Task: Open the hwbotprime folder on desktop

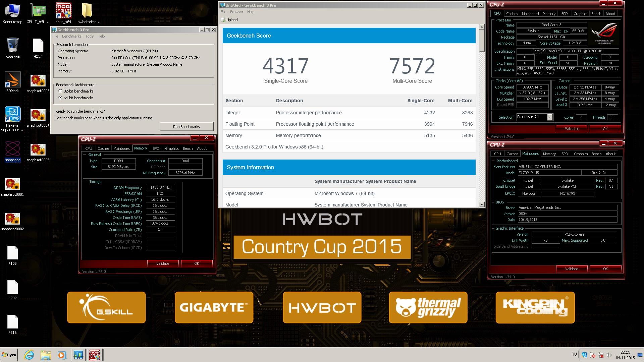Action: tap(89, 13)
